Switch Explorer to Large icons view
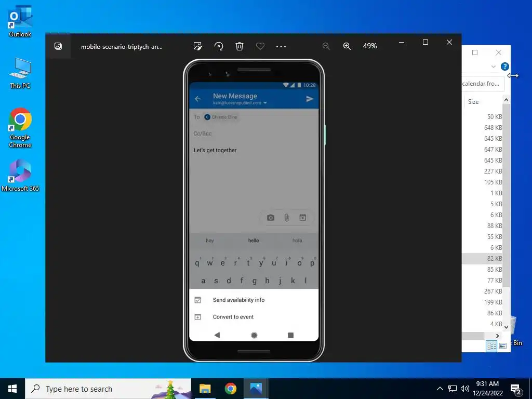The image size is (532, 399). click(503, 346)
